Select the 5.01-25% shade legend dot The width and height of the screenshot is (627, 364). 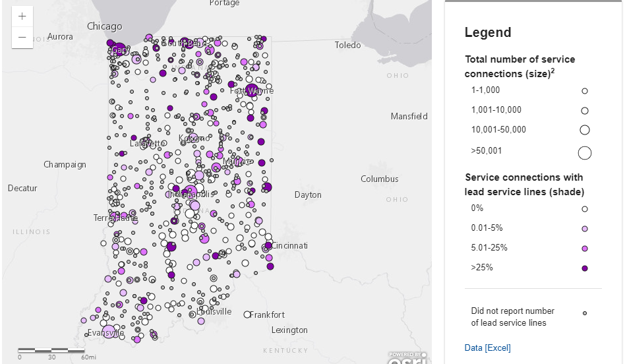584,249
